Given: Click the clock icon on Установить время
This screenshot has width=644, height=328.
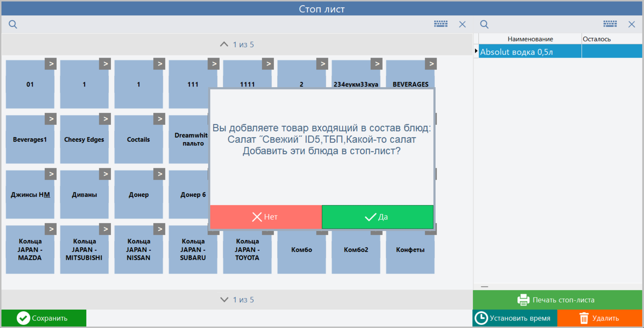Looking at the screenshot, I should point(481,318).
